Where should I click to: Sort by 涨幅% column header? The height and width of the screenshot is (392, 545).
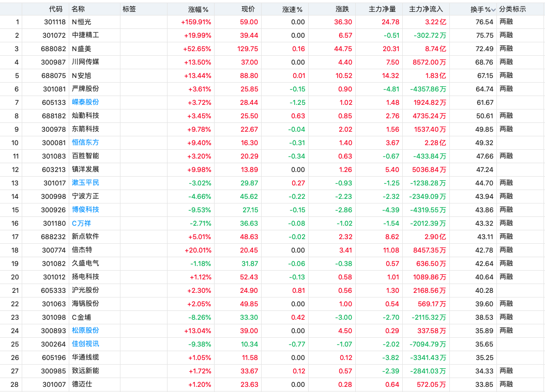198,9
